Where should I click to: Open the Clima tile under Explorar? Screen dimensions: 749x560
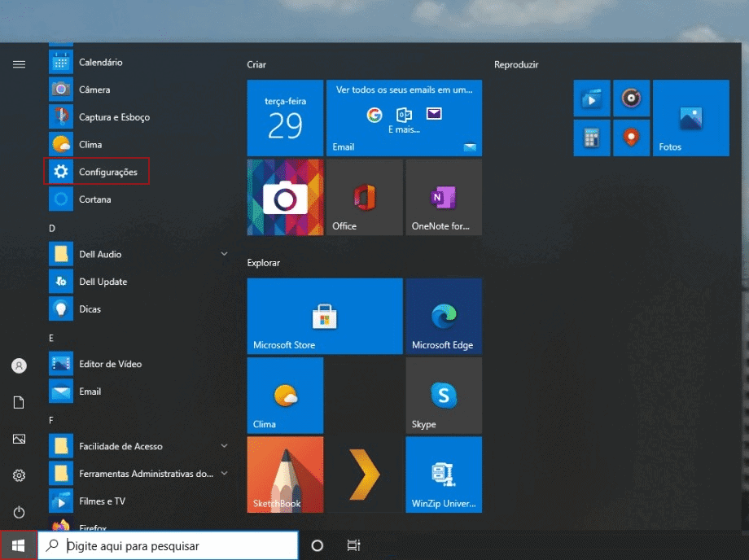pyautogui.click(x=285, y=396)
